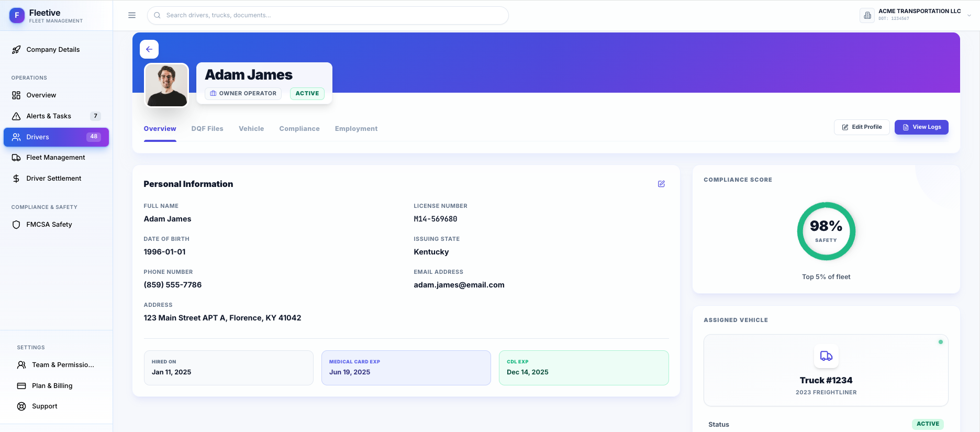
Task: Click date of birth 1996-01-01
Action: coord(165,252)
